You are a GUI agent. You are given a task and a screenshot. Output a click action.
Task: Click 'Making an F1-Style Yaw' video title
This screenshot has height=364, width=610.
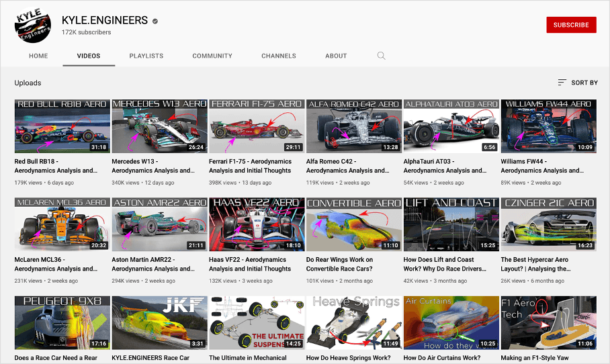535,358
